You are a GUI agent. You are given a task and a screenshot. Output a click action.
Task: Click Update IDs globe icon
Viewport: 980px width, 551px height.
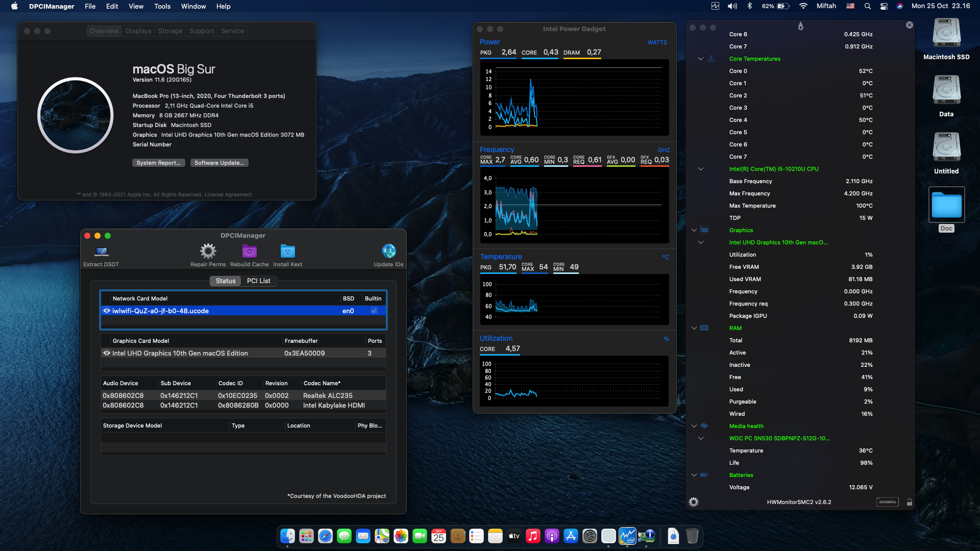[x=388, y=251]
